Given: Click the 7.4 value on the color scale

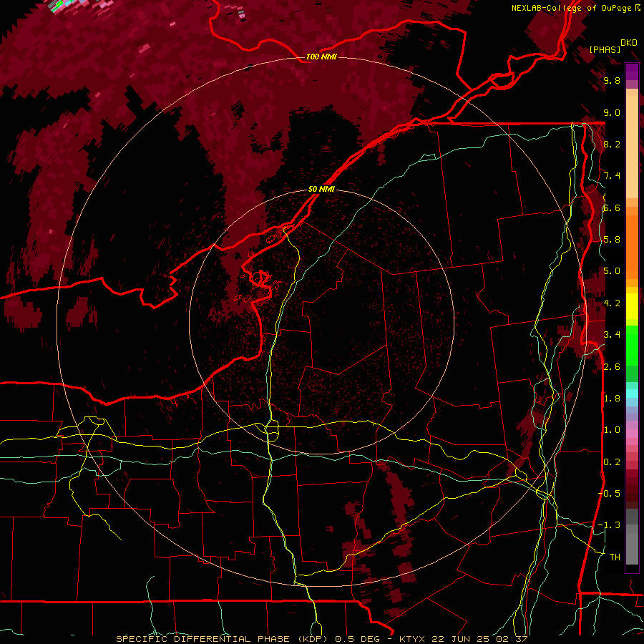Looking at the screenshot, I should (612, 176).
